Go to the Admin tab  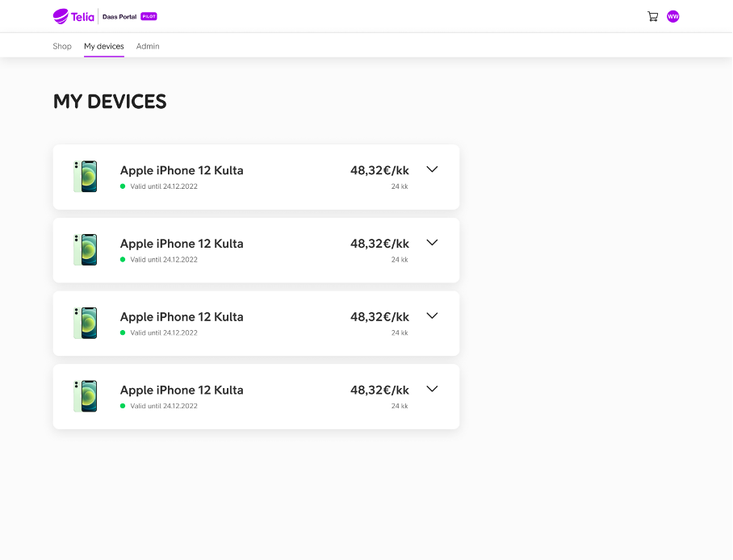coord(148,46)
